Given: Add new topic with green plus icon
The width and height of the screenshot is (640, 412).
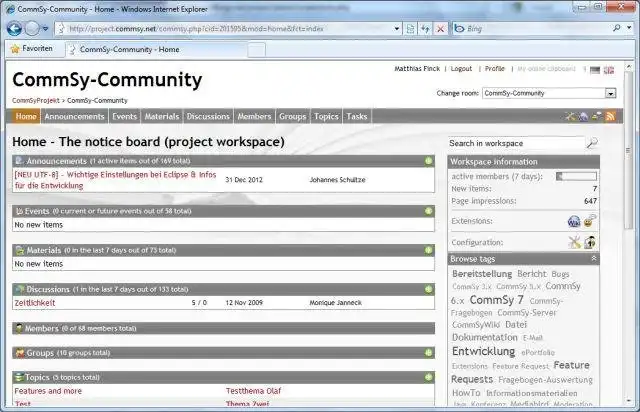Looking at the screenshot, I should click(428, 377).
